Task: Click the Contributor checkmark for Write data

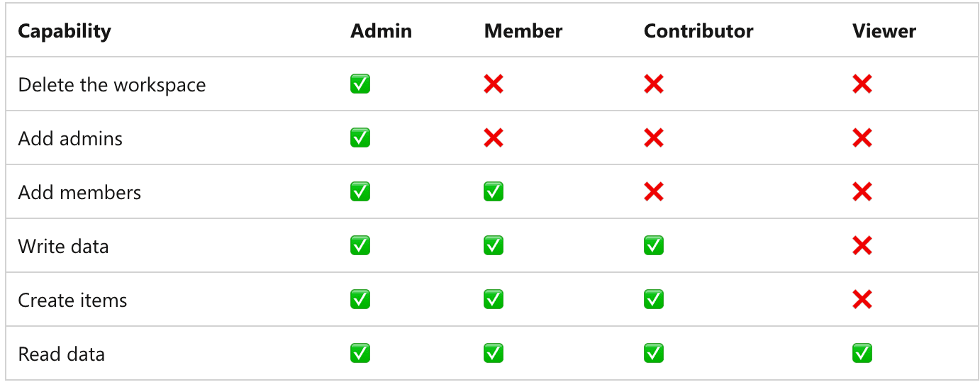Action: point(654,246)
